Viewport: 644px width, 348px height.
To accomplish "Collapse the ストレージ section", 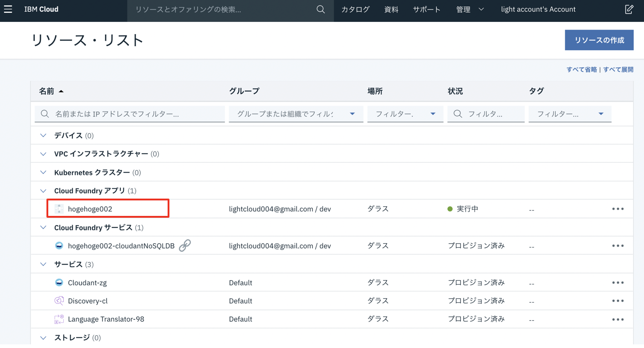I will pos(43,338).
